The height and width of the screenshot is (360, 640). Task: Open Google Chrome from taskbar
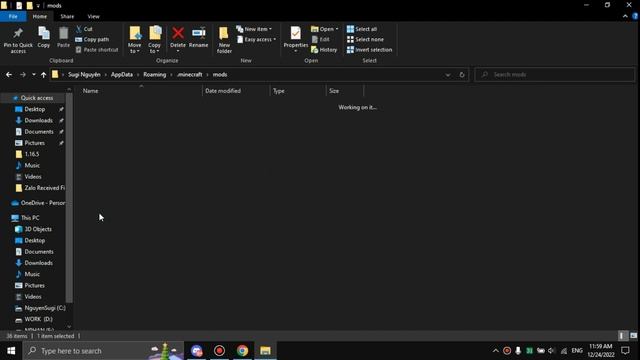click(242, 351)
